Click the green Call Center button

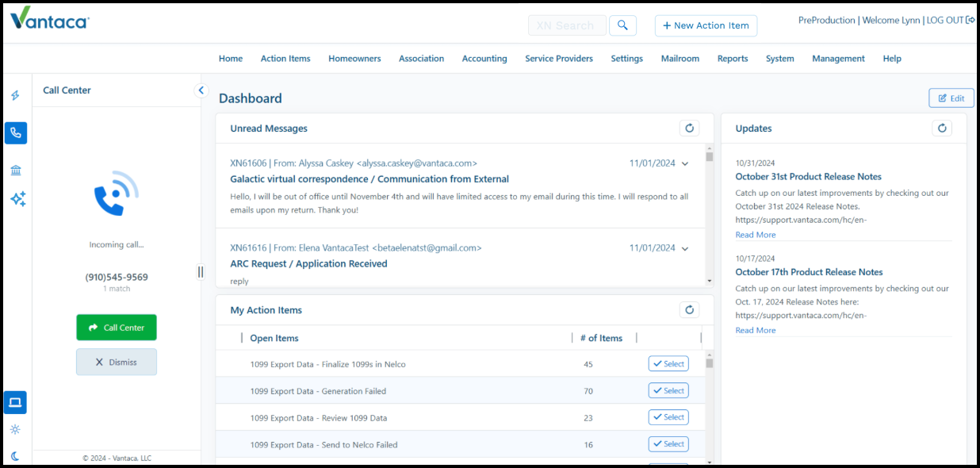[117, 328]
